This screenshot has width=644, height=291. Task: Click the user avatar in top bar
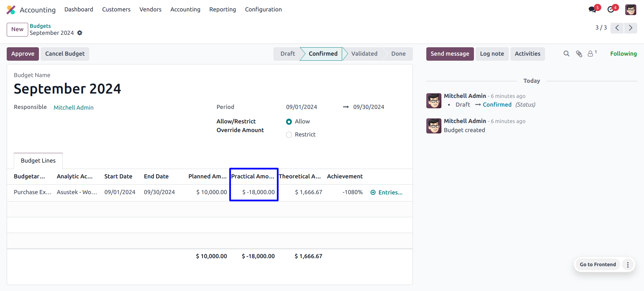point(631,10)
